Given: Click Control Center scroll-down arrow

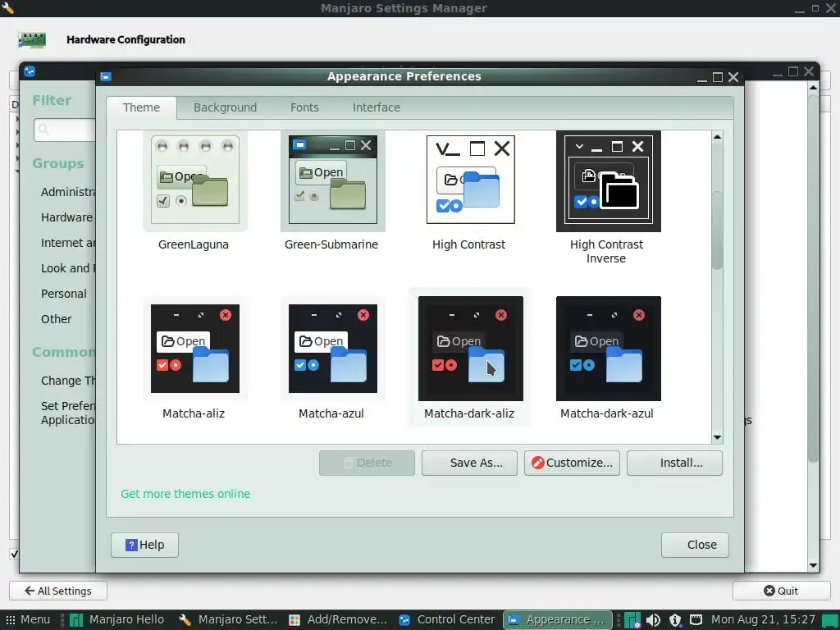Looking at the screenshot, I should [813, 565].
